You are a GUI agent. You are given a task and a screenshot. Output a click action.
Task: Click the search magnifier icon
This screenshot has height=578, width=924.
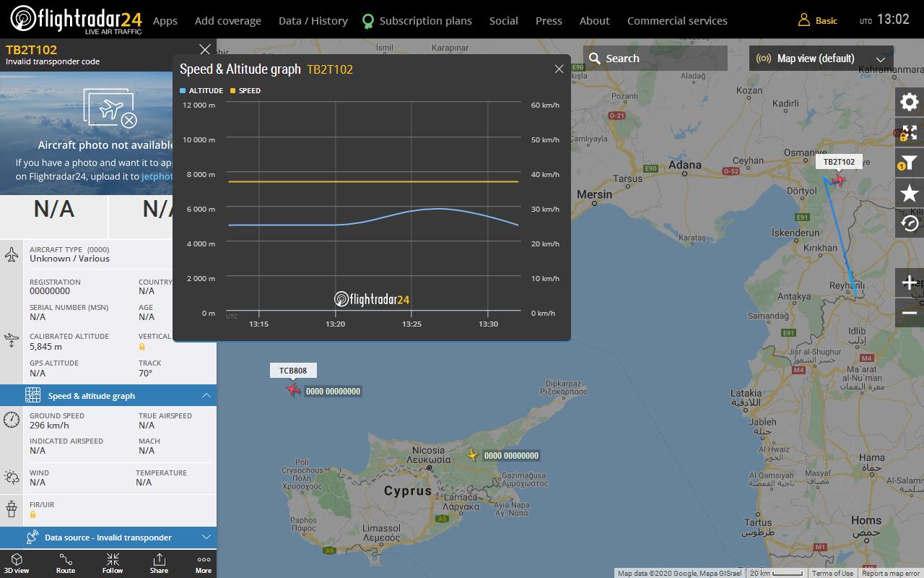click(595, 59)
